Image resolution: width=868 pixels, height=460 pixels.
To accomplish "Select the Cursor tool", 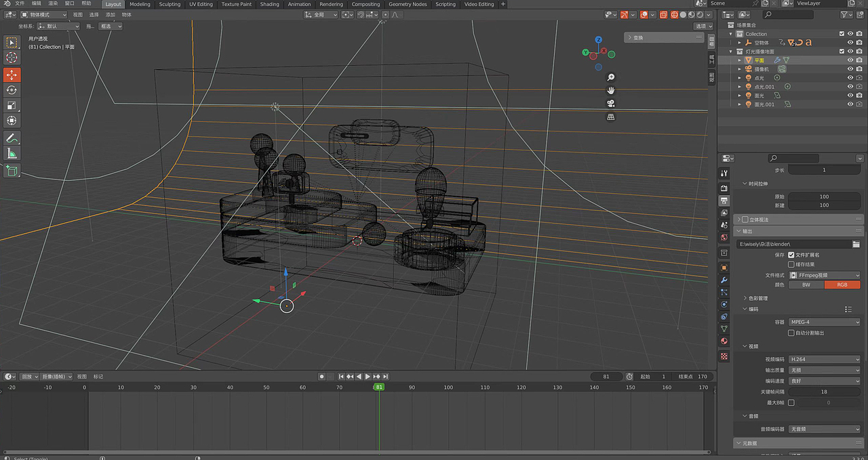I will coord(12,58).
